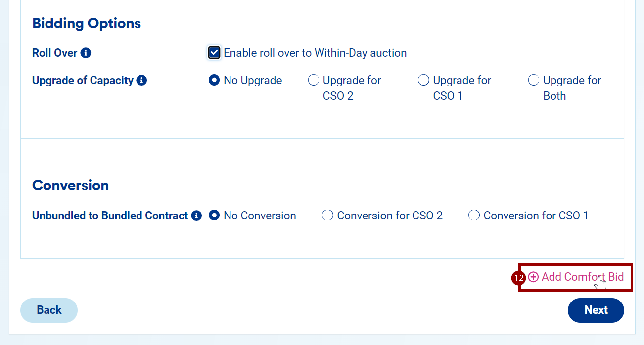Viewport: 644px width, 345px height.
Task: Click the Conversion section heading
Action: (x=70, y=185)
